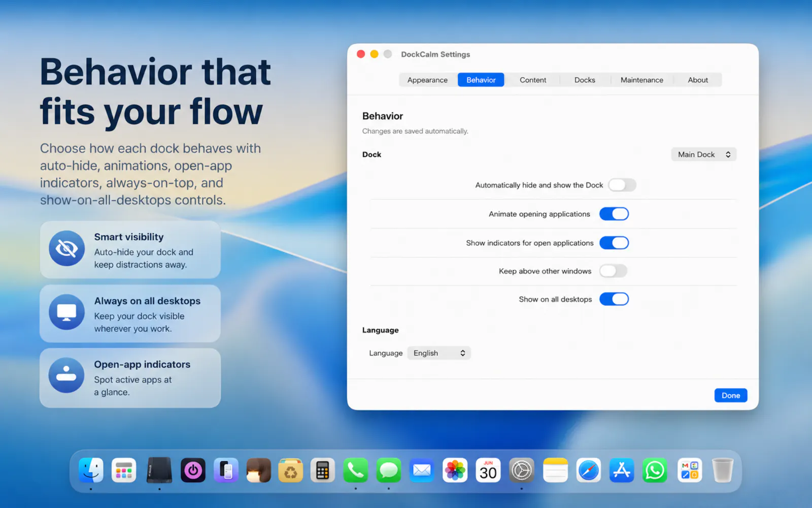Open Finder from the dock
812x508 pixels.
pyautogui.click(x=91, y=470)
